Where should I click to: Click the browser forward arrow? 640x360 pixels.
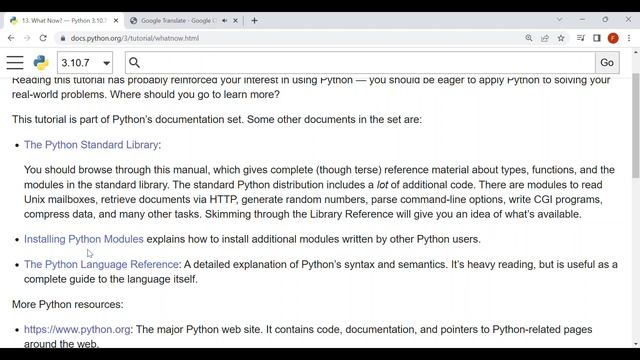click(27, 38)
